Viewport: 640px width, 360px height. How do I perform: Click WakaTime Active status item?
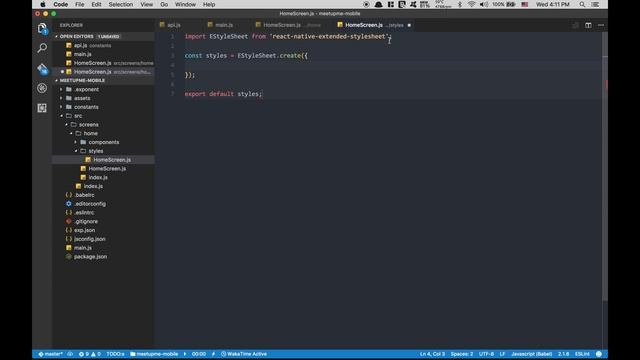pyautogui.click(x=244, y=354)
